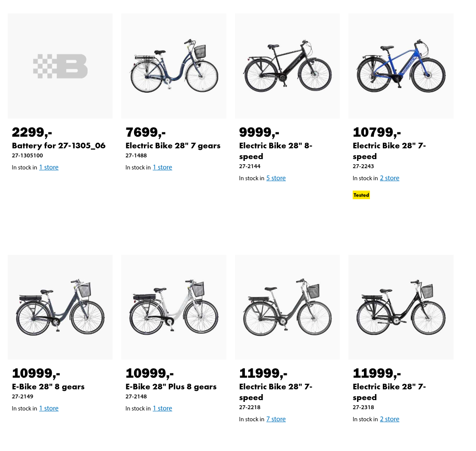476x451 pixels.
Task: Open the dark grey bike image for 27-2218
Action: 287,307
